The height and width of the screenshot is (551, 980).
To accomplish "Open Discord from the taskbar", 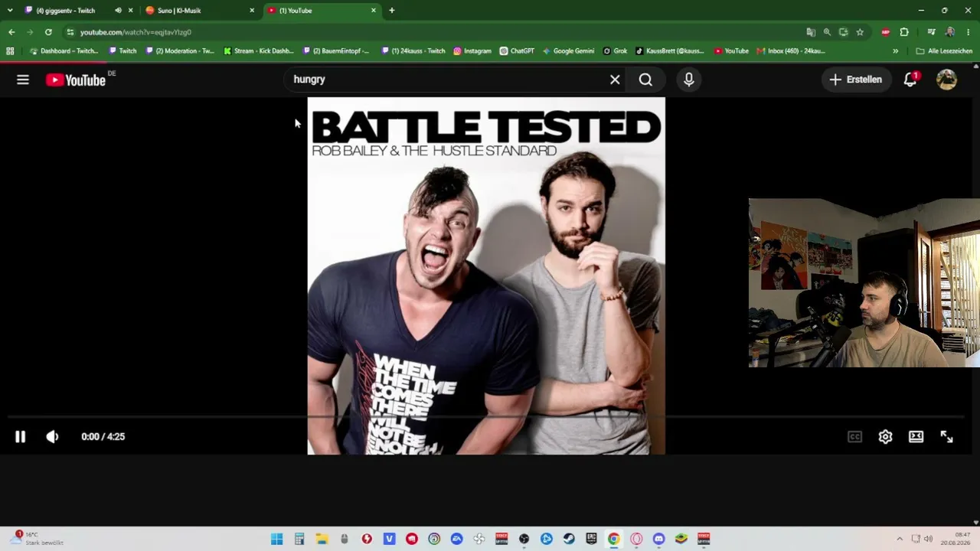I will point(658,539).
